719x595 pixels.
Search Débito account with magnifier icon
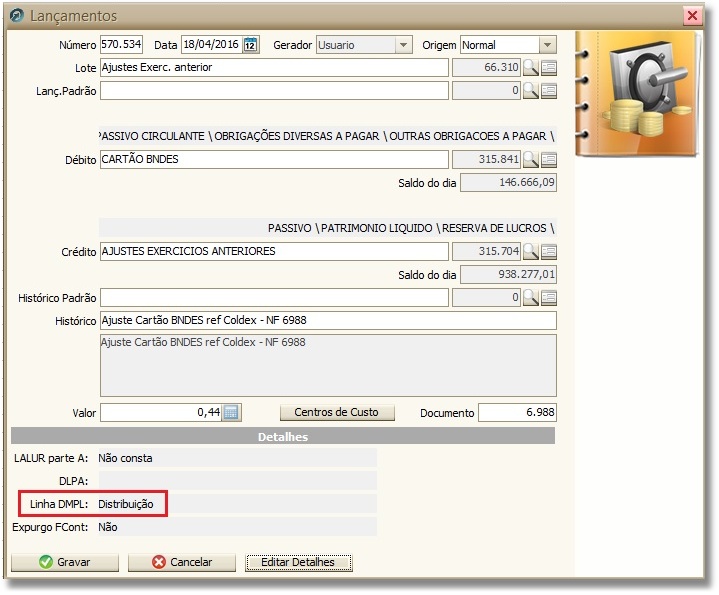(x=531, y=160)
